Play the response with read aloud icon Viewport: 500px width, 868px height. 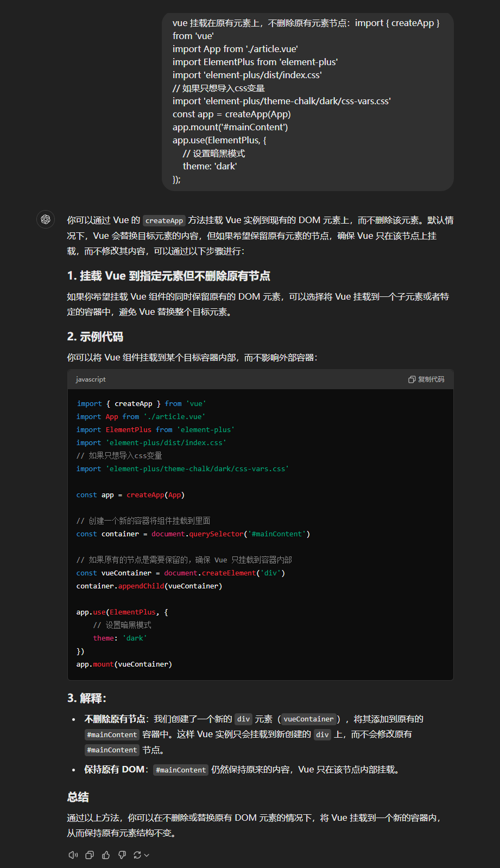[73, 855]
